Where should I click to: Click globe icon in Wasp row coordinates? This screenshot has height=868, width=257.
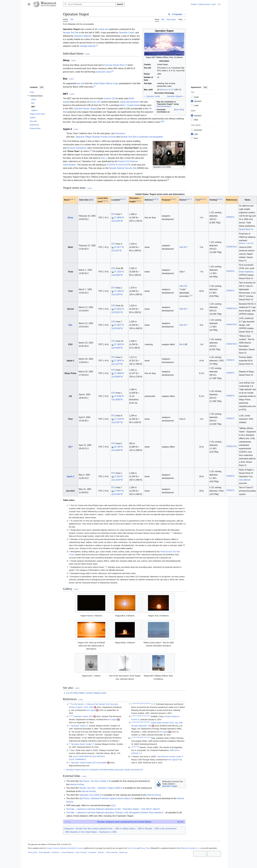[113, 218]
